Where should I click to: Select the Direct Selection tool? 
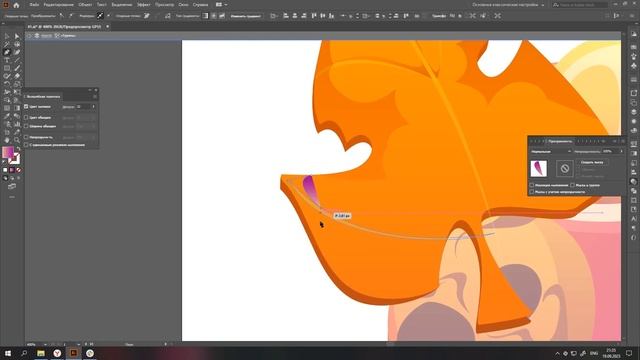pos(17,36)
